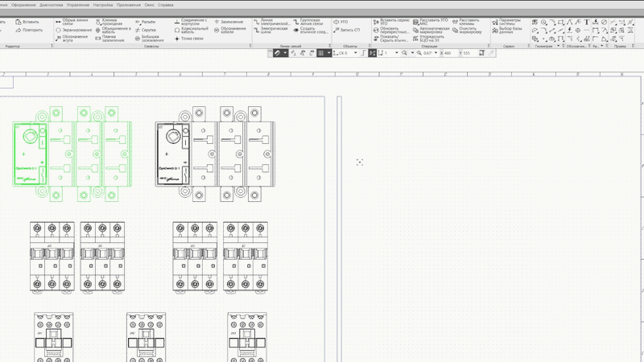Run 'Расставить клеммы' operation
This screenshot has height=362, width=644.
(466, 22)
